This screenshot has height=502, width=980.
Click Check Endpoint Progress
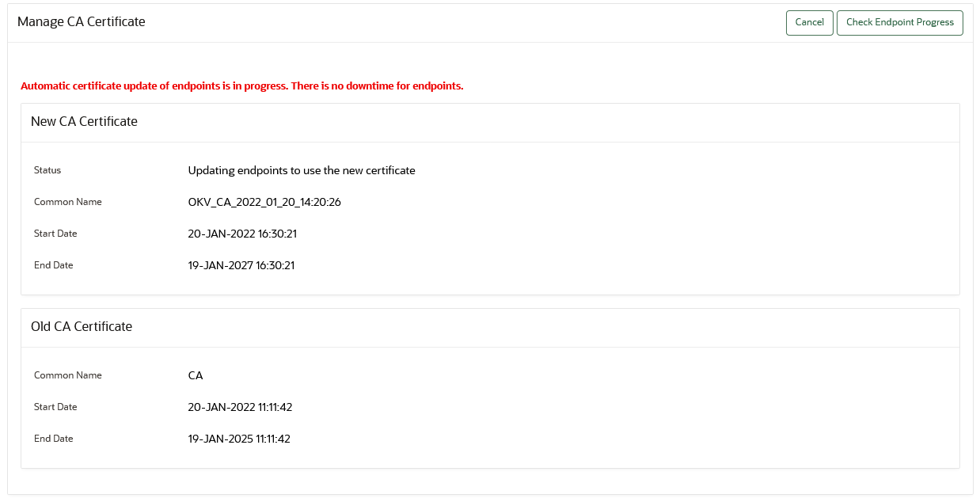899,22
